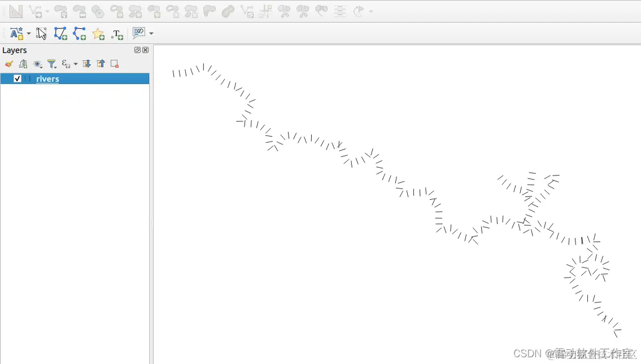The width and height of the screenshot is (641, 364).
Task: Toggle visibility checkbox of rivers layer
Action: click(x=17, y=79)
